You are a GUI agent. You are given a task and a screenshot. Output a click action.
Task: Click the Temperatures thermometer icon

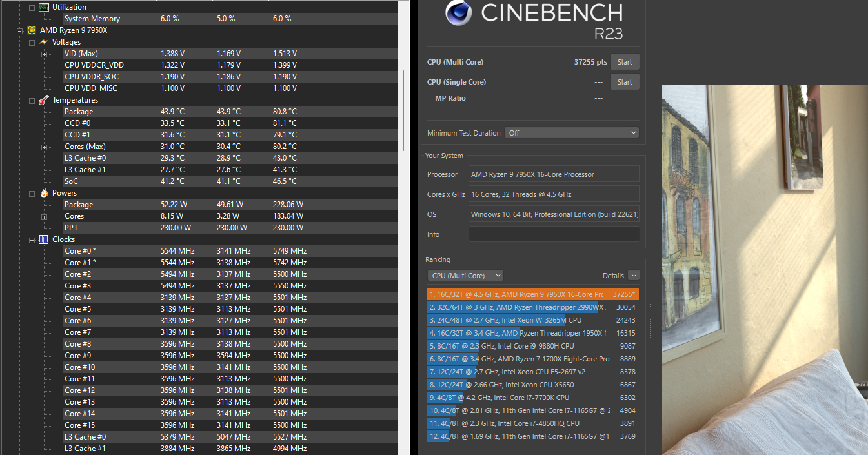43,100
